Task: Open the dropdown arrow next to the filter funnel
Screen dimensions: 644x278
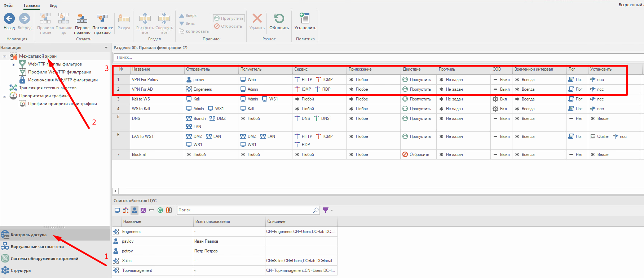Action: pyautogui.click(x=332, y=210)
